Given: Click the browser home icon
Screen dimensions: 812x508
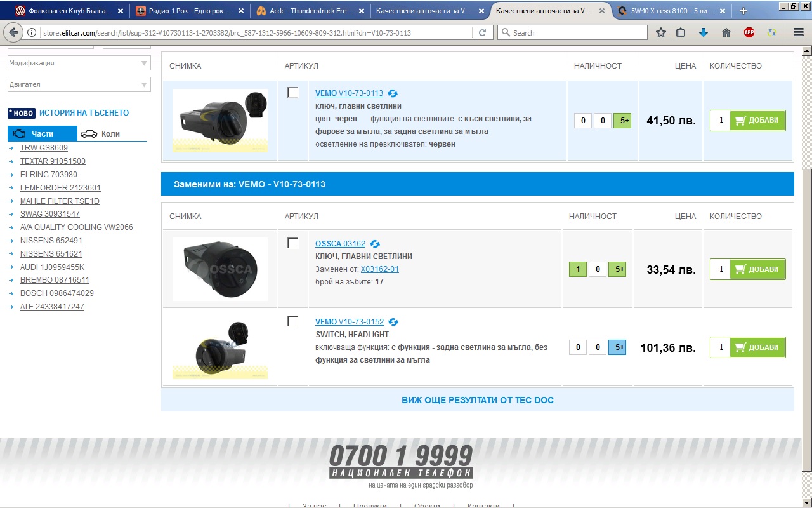Looking at the screenshot, I should [x=726, y=32].
